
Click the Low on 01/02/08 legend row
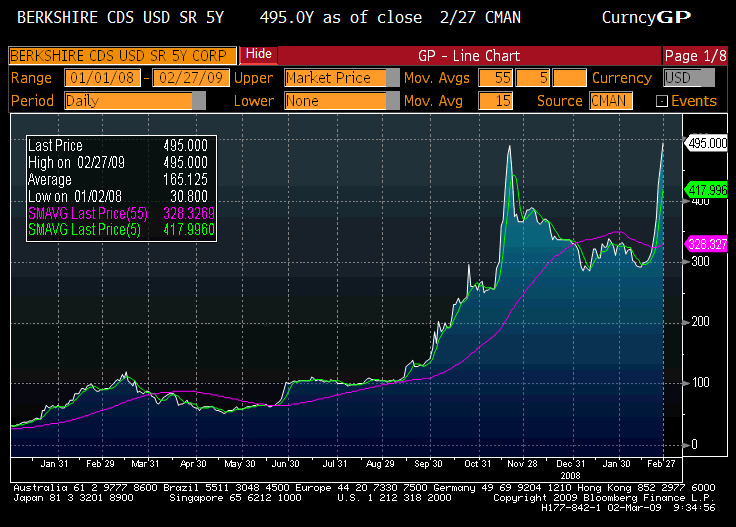118,196
